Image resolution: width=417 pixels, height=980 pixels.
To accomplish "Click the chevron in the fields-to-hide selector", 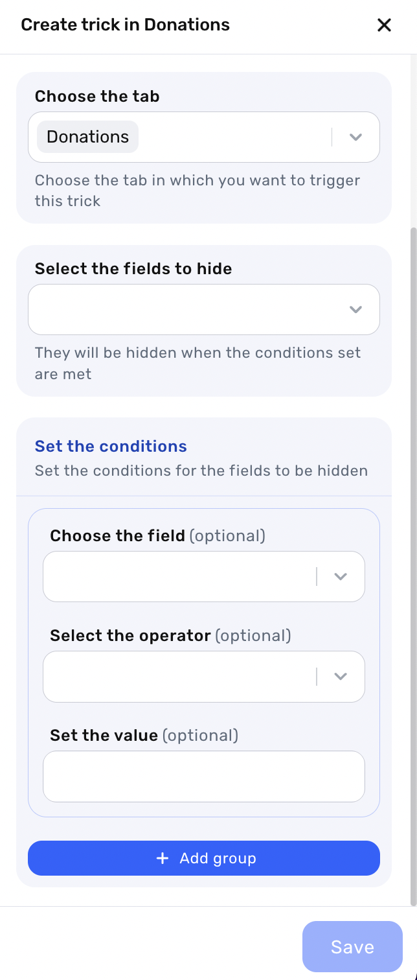I will coord(355,310).
